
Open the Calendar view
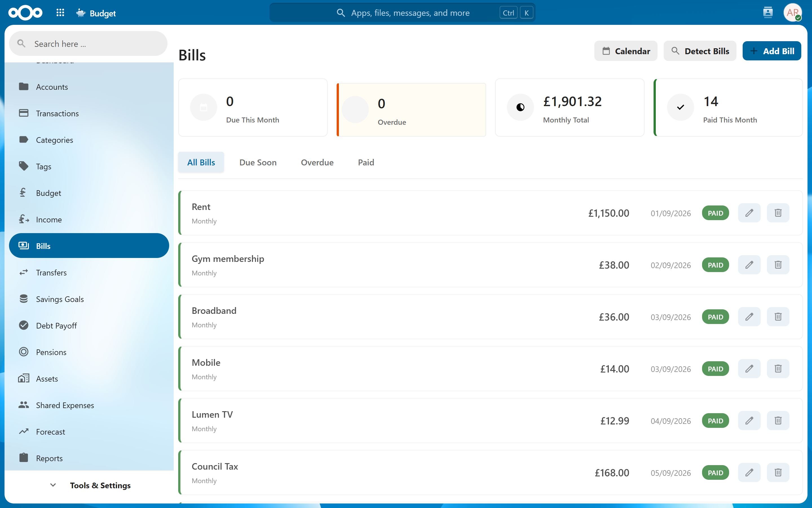626,51
